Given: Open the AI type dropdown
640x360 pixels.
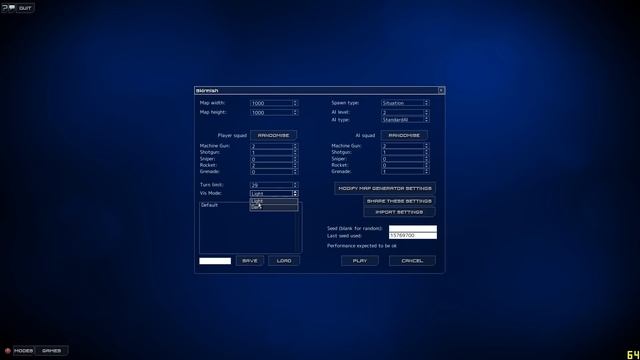Looking at the screenshot, I should pos(405,120).
